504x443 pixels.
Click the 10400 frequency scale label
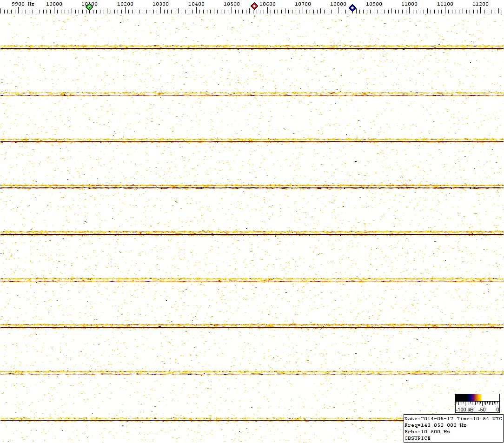[x=196, y=4]
